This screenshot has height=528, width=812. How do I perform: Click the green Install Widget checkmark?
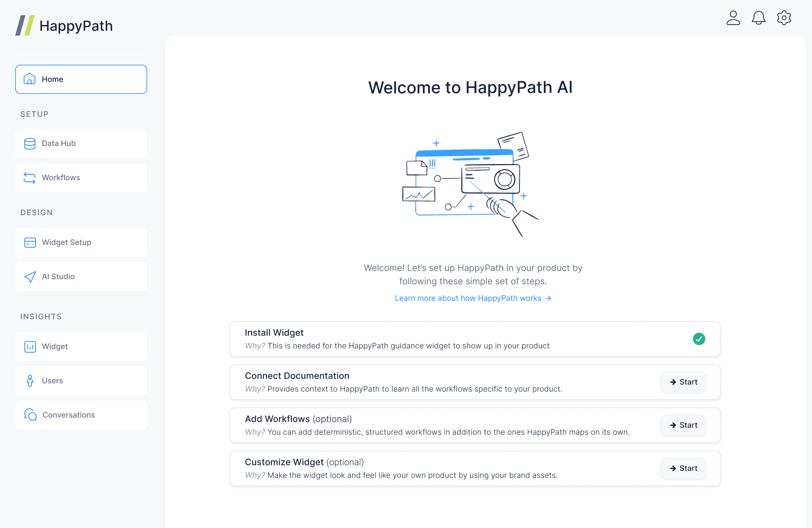699,339
